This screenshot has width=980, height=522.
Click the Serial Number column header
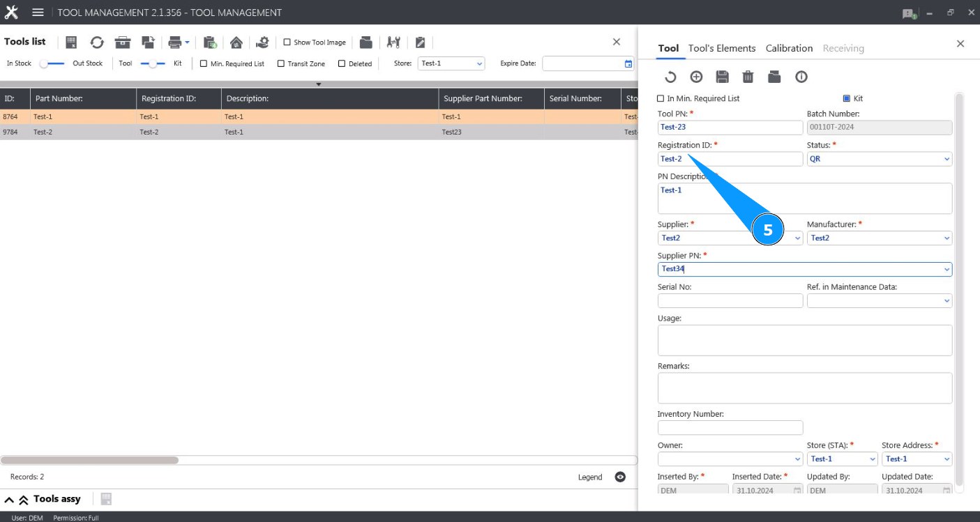tap(582, 98)
